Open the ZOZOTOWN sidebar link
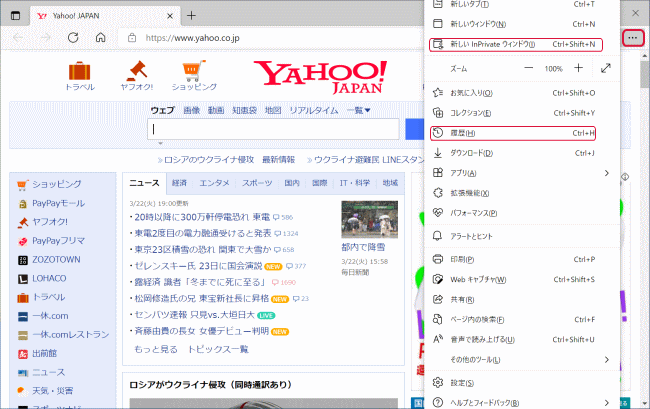 coord(56,259)
